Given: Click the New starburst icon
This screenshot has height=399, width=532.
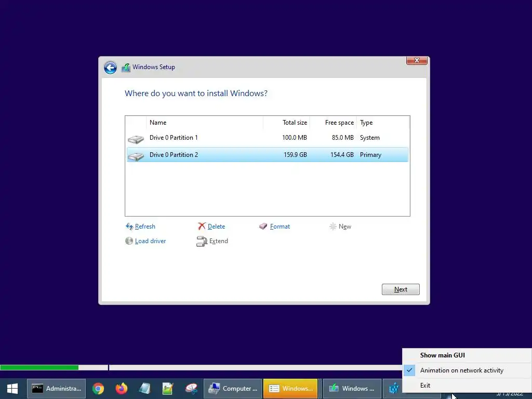Looking at the screenshot, I should [x=333, y=227].
